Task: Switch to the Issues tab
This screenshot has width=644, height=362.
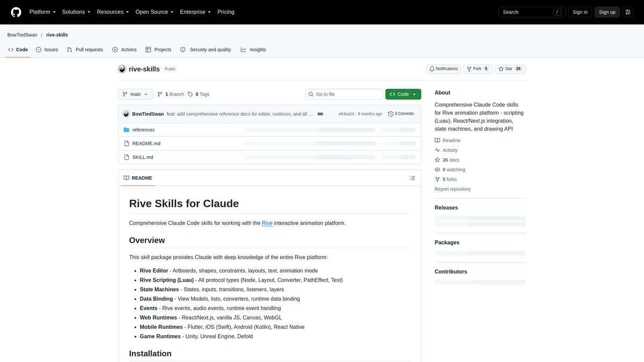Action: click(47, 49)
